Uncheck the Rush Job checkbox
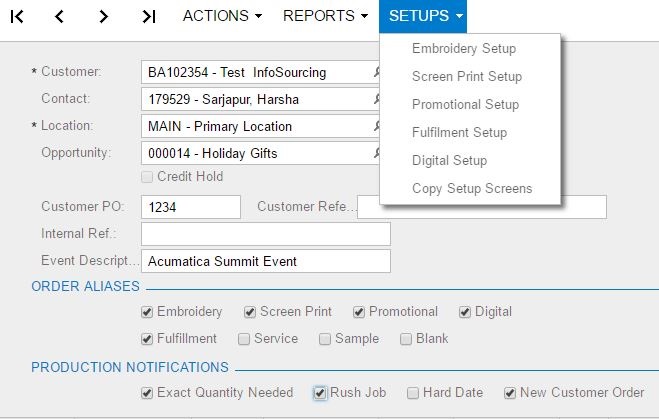 [x=320, y=393]
